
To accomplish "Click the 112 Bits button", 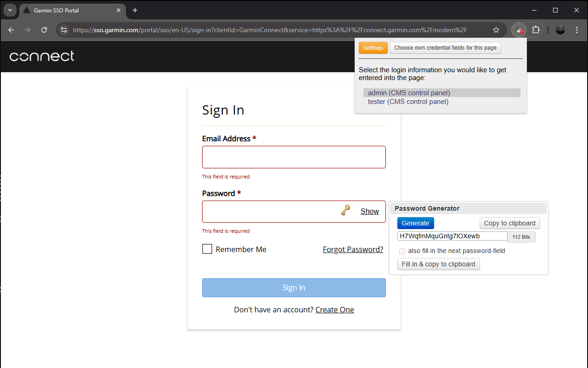I will [521, 237].
